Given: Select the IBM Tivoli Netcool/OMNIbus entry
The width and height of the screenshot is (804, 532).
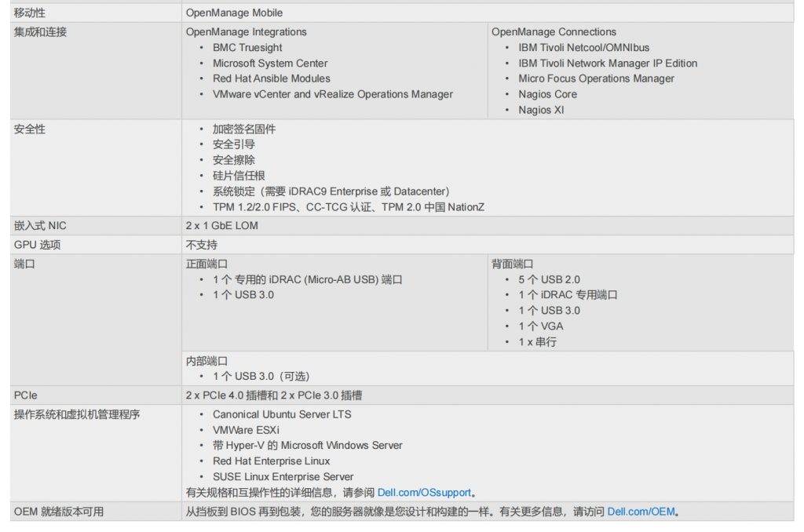Looking at the screenshot, I should [x=583, y=48].
